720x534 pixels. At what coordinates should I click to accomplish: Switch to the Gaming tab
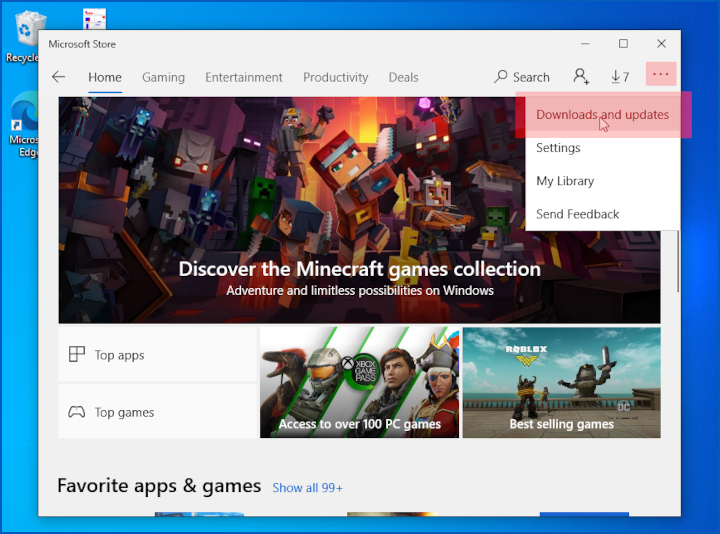point(163,77)
